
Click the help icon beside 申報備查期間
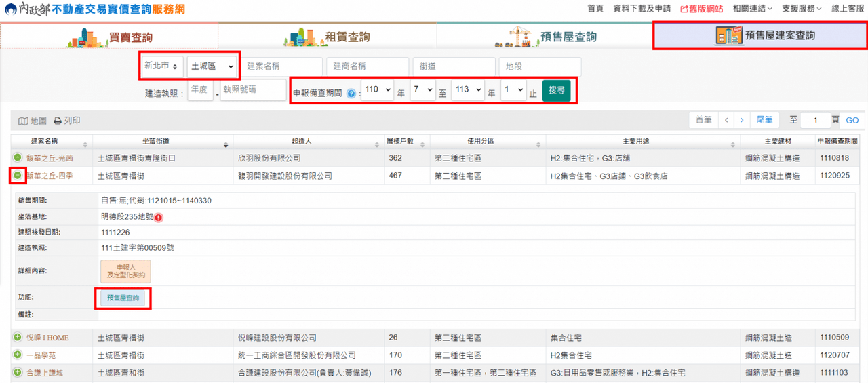tap(351, 93)
